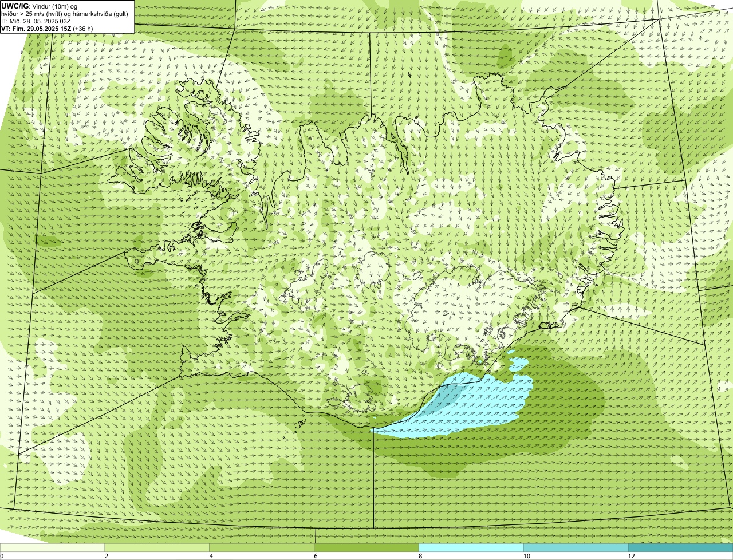Click the light cyan 8–10 m/s legend segment
The width and height of the screenshot is (733, 560).
[x=471, y=547]
